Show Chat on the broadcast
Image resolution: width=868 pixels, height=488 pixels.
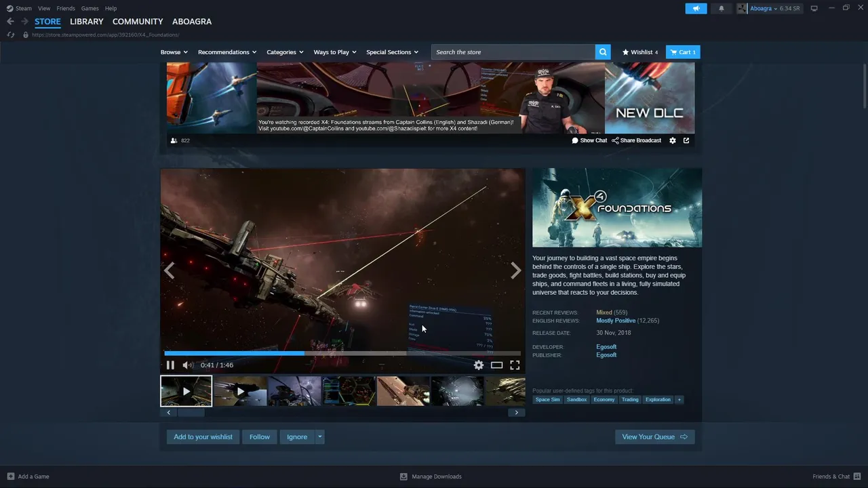589,140
